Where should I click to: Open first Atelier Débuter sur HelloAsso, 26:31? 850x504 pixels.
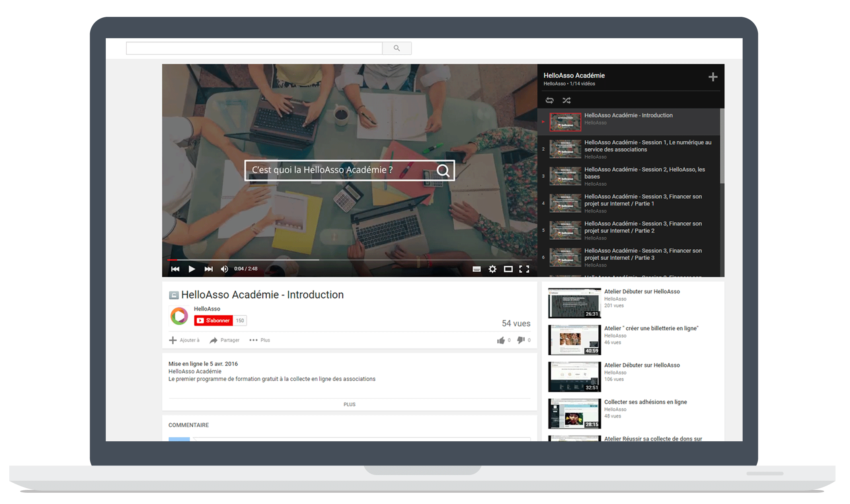point(574,303)
